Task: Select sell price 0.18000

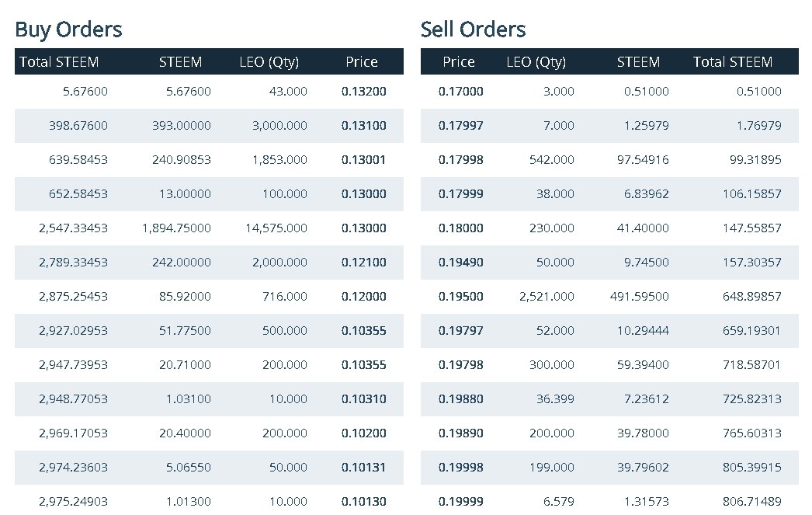Action: [x=461, y=228]
